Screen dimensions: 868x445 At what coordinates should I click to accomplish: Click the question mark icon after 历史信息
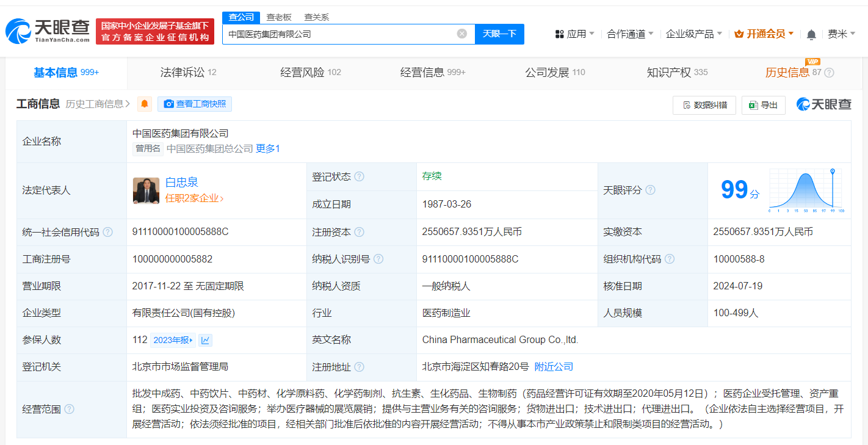click(x=828, y=72)
